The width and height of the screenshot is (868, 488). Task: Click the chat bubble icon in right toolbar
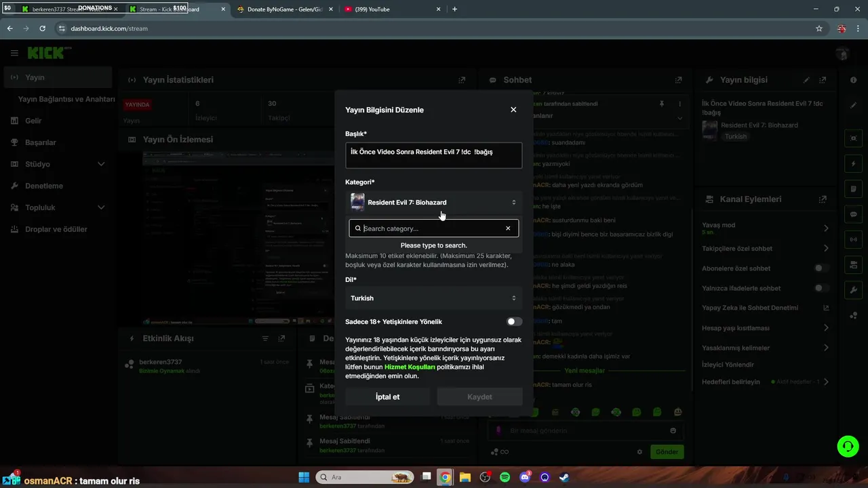(x=853, y=214)
